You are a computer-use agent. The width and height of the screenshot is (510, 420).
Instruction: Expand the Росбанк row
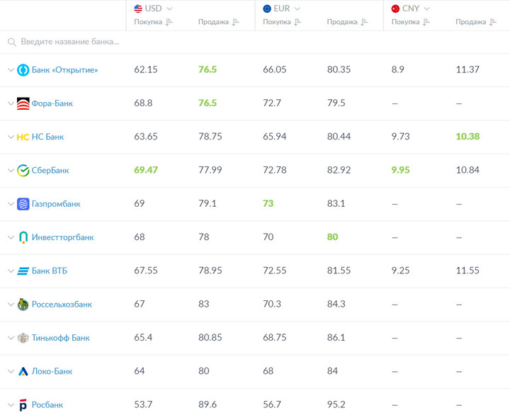click(x=11, y=405)
